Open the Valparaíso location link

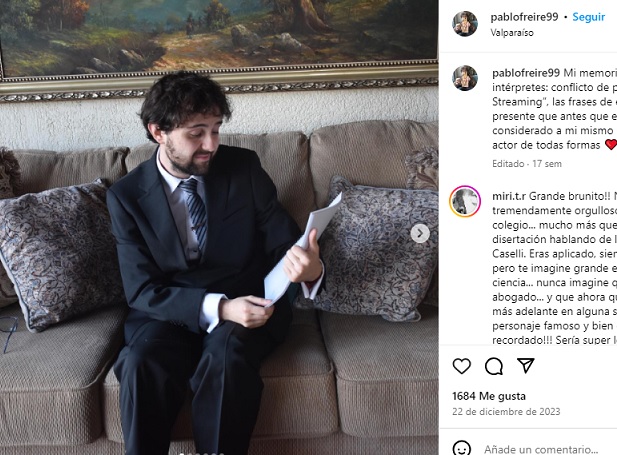[512, 33]
